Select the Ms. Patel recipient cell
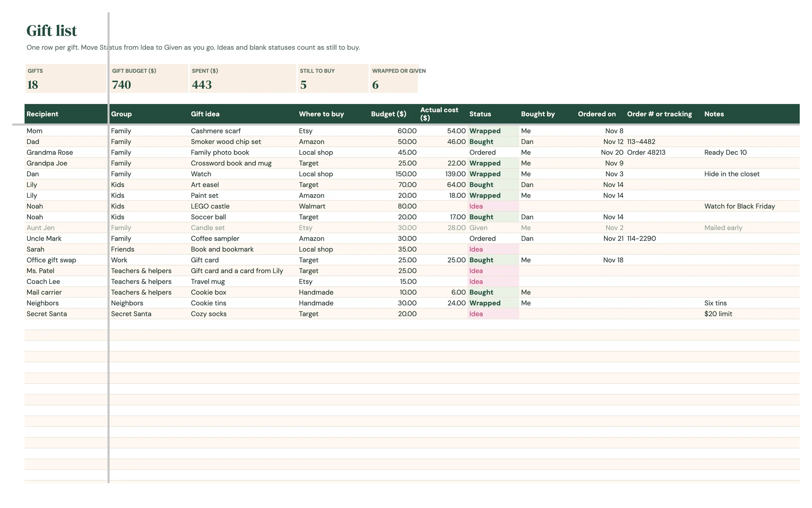Screen dimensions: 812x508 coord(40,271)
